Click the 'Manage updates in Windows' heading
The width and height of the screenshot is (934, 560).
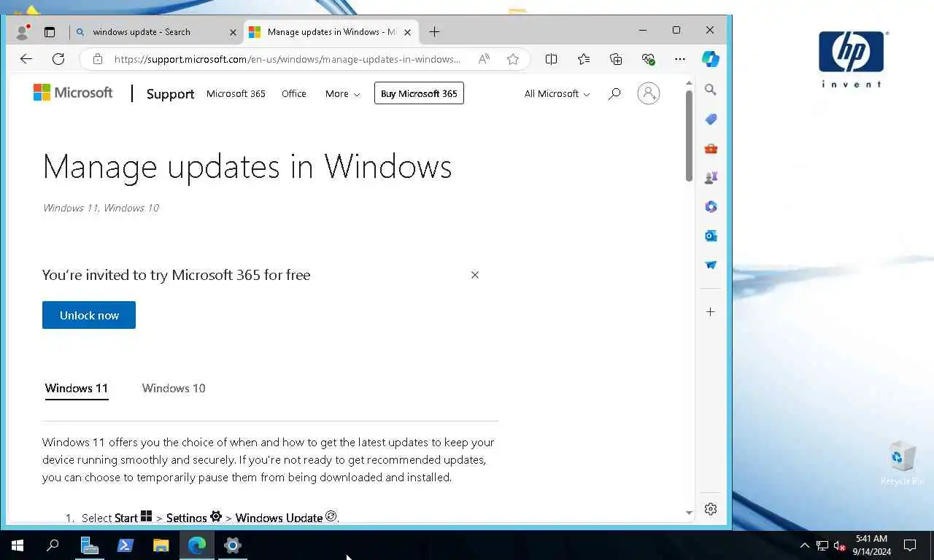pos(247,166)
